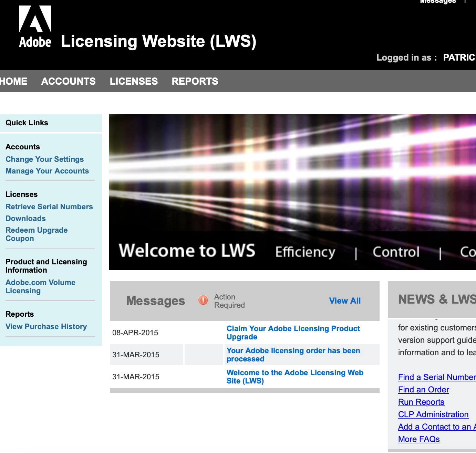Image resolution: width=476 pixels, height=453 pixels.
Task: Click the Licenses heading in Quick Links
Action: coord(21,194)
